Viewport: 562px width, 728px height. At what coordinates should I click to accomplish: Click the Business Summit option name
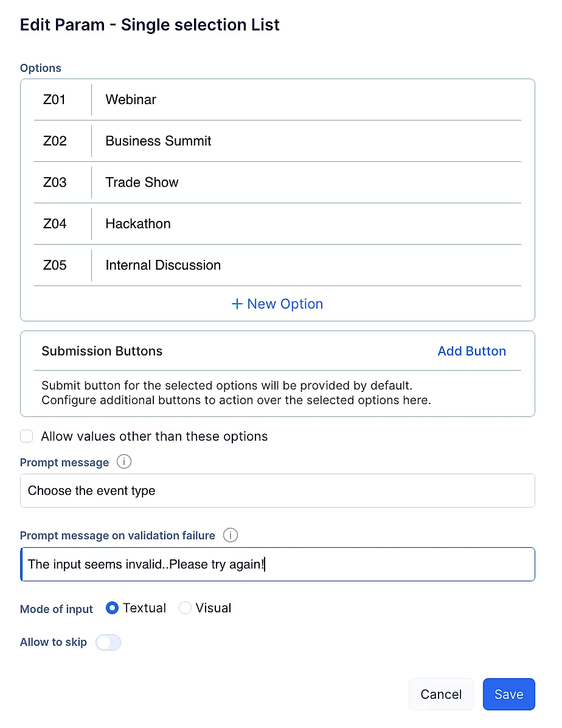(x=158, y=141)
